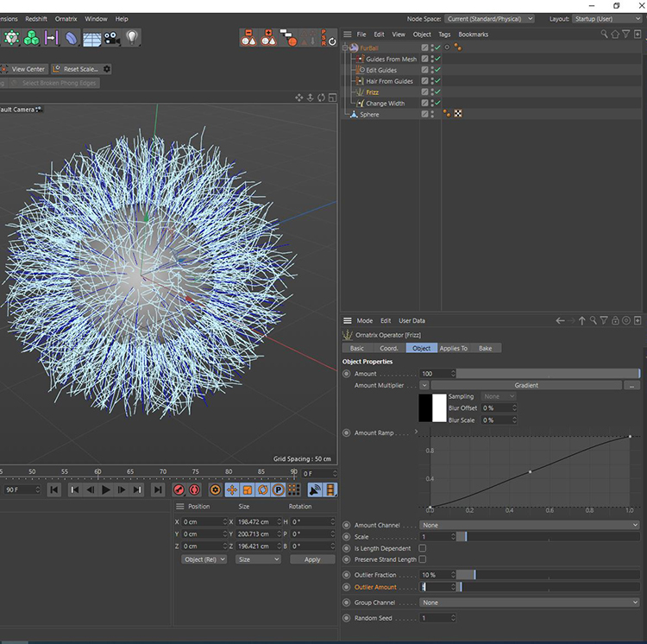Toggle green enable checkmark for Frizz

tap(438, 92)
